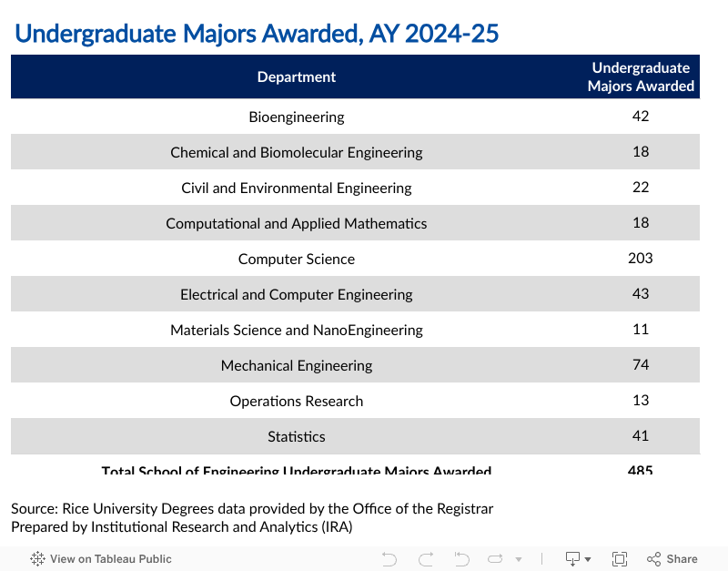This screenshot has width=728, height=571.
Task: Toggle full screen mode
Action: tap(620, 558)
